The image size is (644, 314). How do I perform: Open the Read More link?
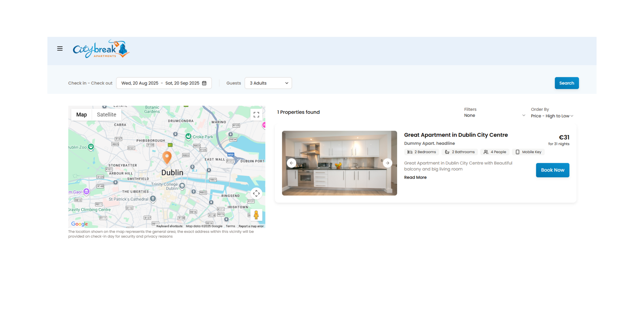[415, 177]
